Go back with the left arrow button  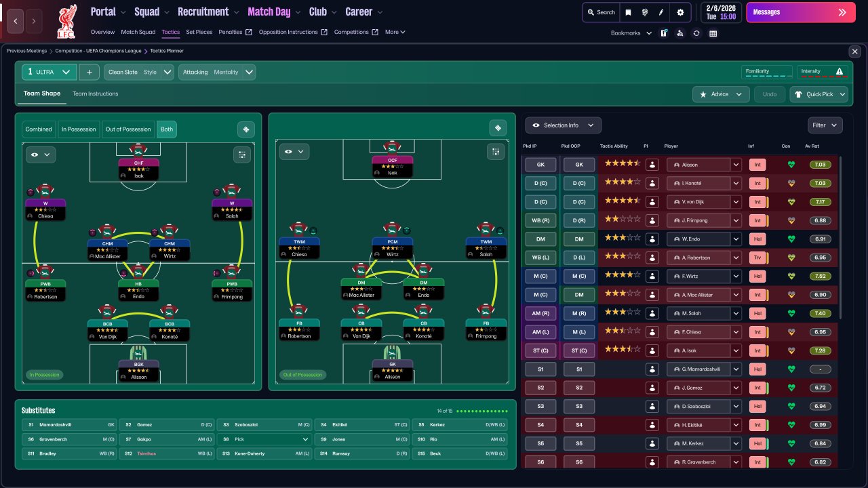16,21
